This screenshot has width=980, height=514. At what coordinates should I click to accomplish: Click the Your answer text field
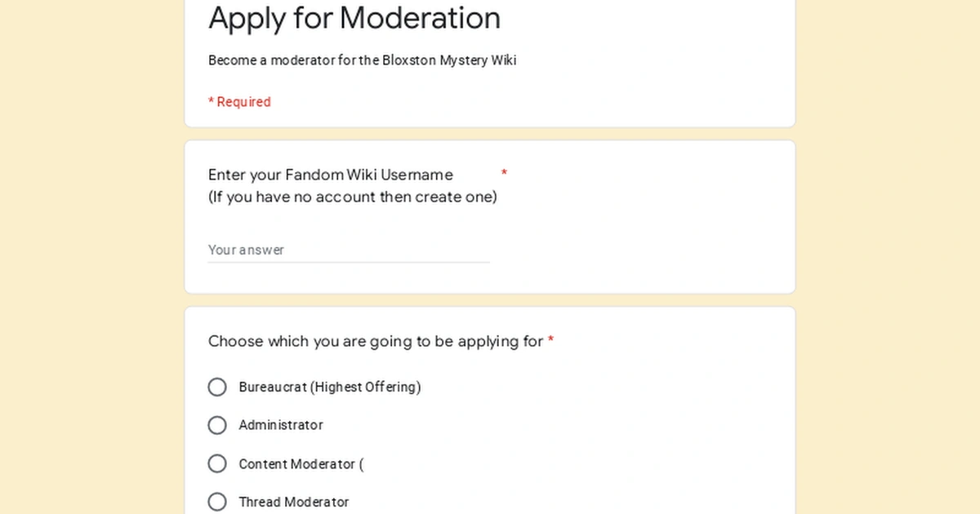click(327, 250)
